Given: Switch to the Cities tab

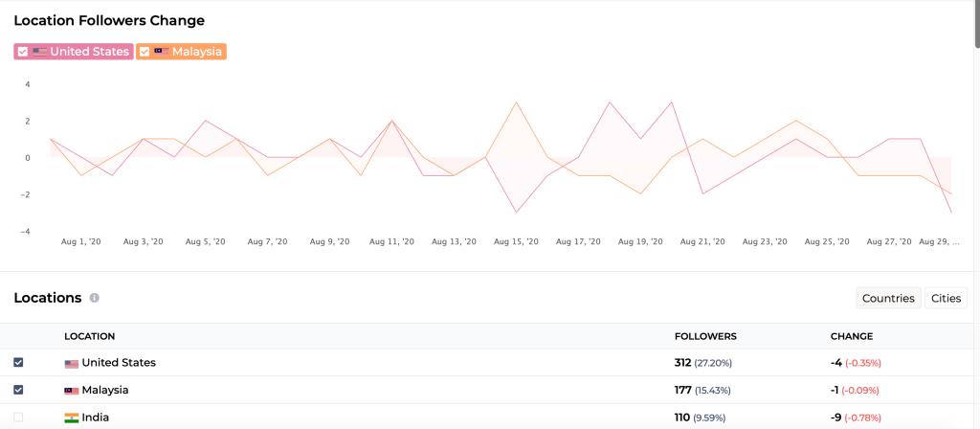Looking at the screenshot, I should pos(946,298).
